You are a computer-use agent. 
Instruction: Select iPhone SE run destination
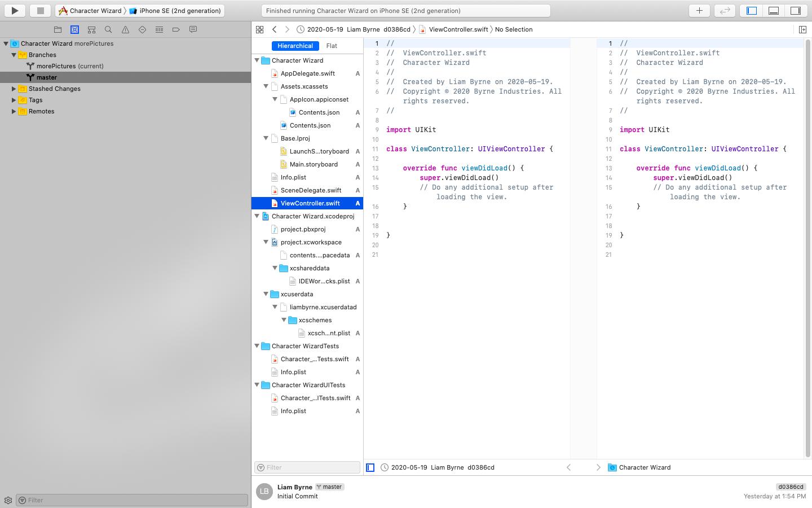pyautogui.click(x=175, y=11)
